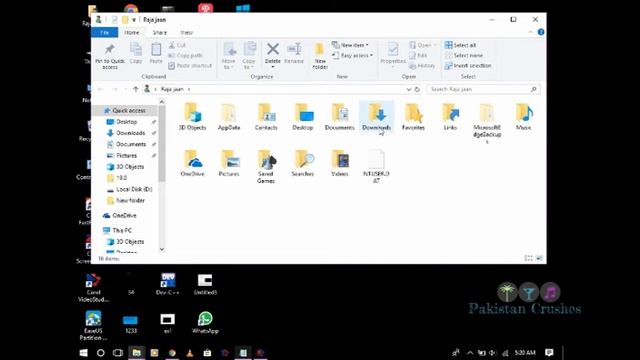Open the OneDrive folder in file pane
Image resolution: width=640 pixels, height=360 pixels.
point(193,163)
